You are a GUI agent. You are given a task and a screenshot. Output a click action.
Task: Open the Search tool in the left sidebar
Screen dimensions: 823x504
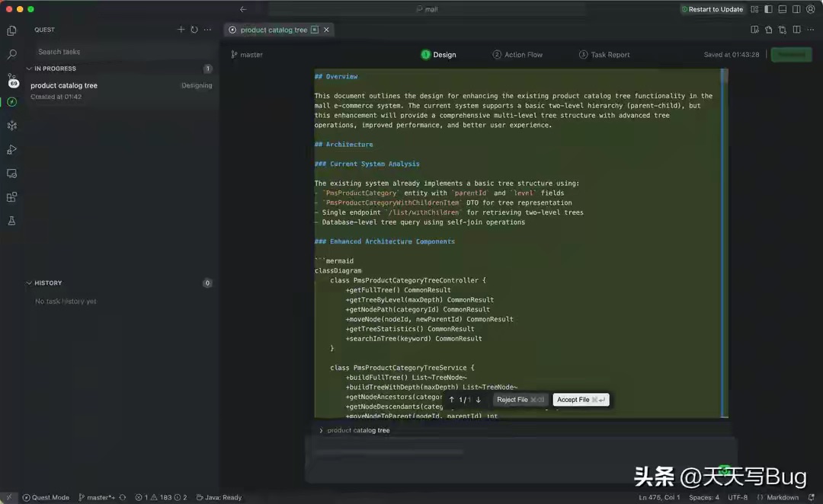tap(11, 54)
